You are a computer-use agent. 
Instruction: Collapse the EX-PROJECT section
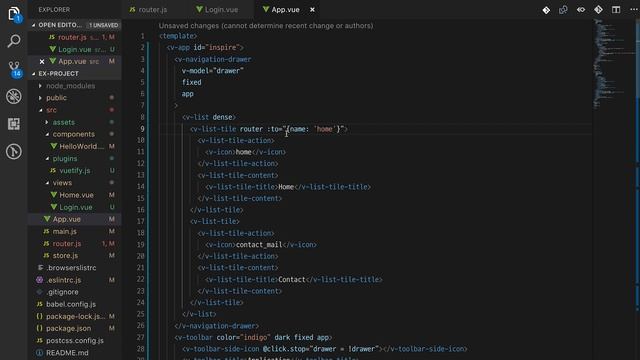[x=33, y=73]
